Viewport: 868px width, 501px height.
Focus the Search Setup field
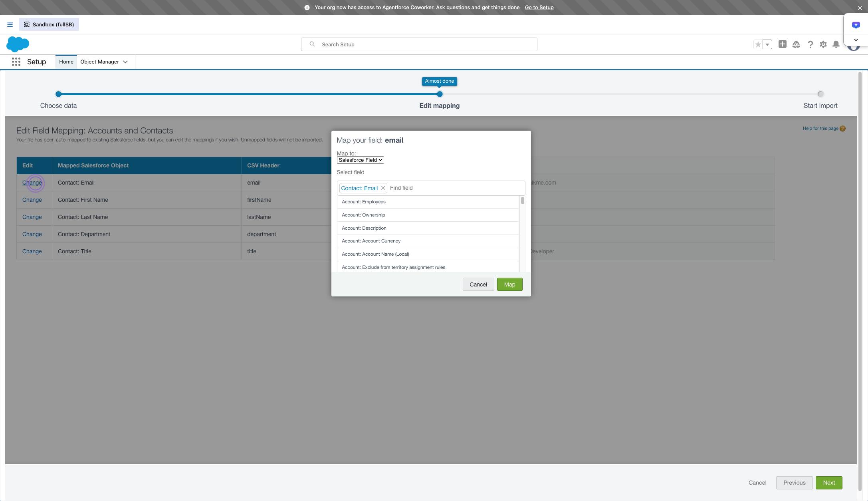tap(419, 44)
